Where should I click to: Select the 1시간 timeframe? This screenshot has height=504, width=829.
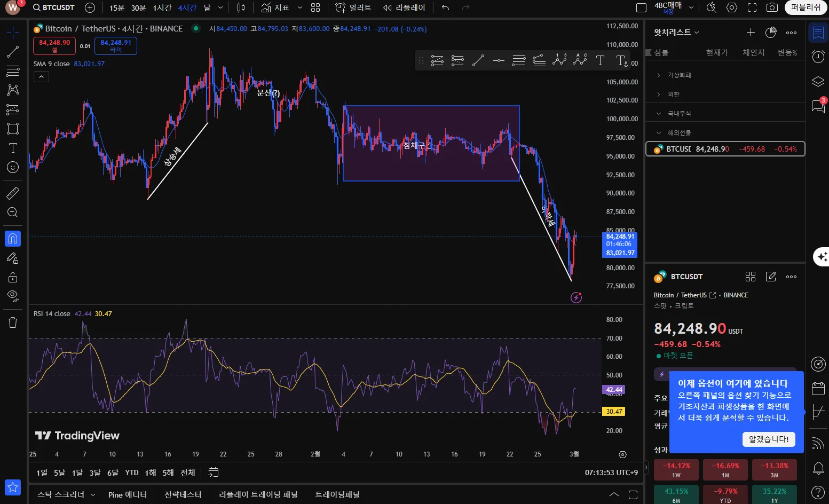[162, 8]
